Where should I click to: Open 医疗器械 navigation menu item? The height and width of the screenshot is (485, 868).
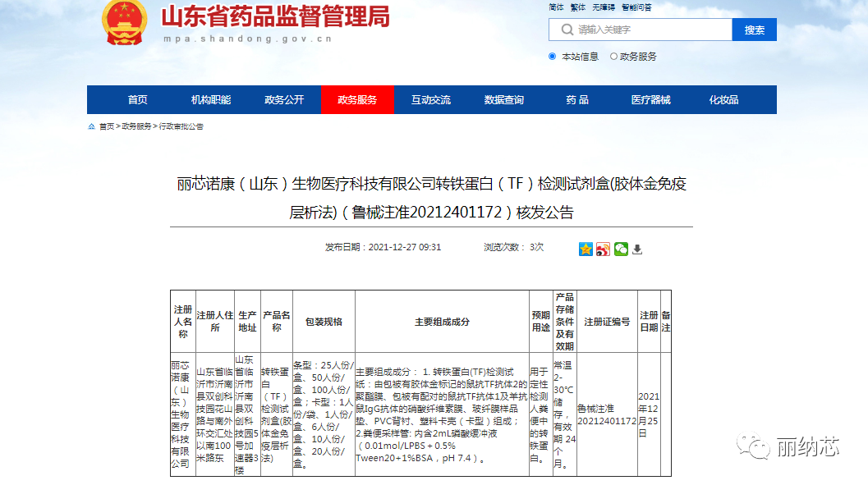[650, 100]
